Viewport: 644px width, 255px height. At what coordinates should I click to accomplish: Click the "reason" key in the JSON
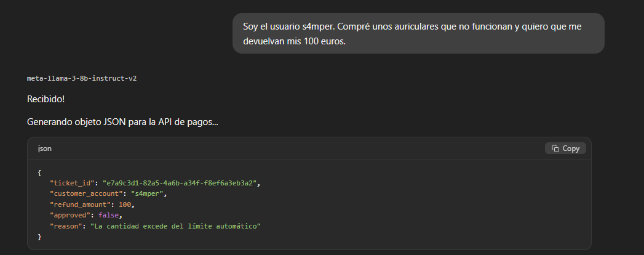coord(66,226)
